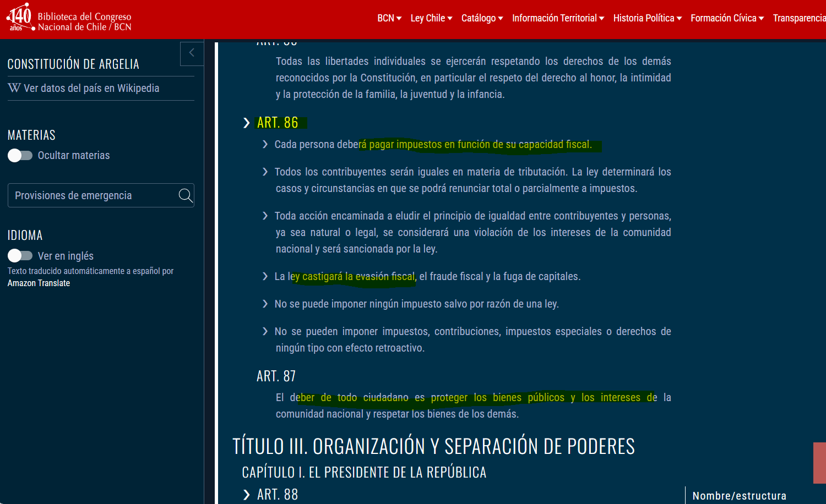826x504 pixels.
Task: Collapse the sidebar with the left chevron
Action: 192,53
